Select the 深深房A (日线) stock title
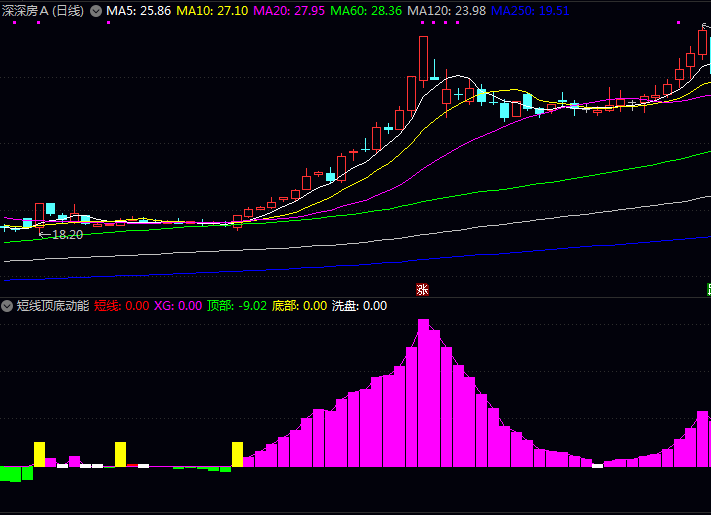711x515 pixels. click(43, 11)
